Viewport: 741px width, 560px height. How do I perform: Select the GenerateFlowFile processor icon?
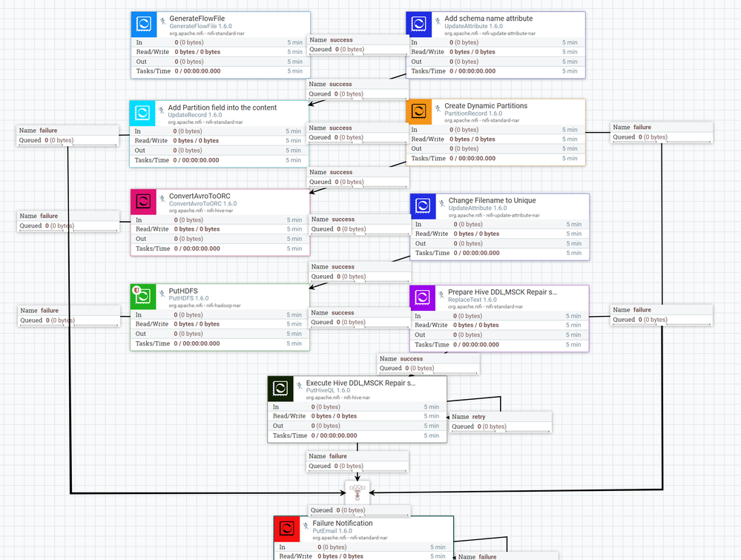point(143,24)
